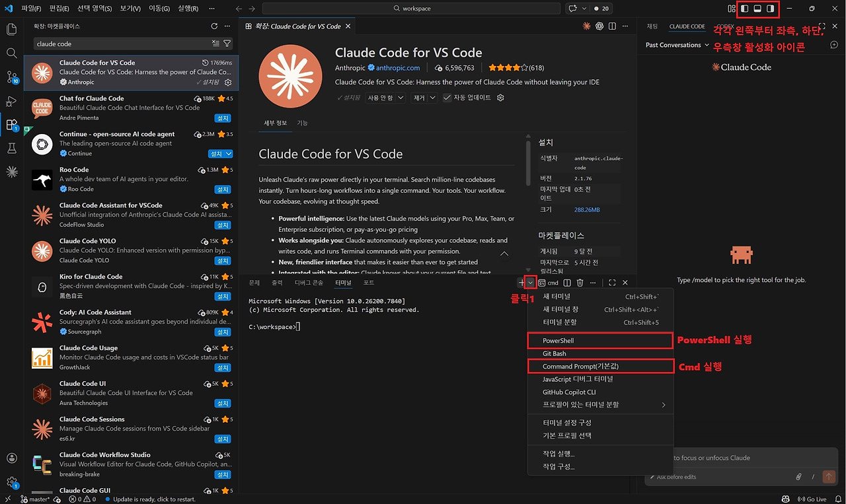The image size is (846, 504).
Task: Launch Claude Code from the editor title bar
Action: (x=586, y=26)
